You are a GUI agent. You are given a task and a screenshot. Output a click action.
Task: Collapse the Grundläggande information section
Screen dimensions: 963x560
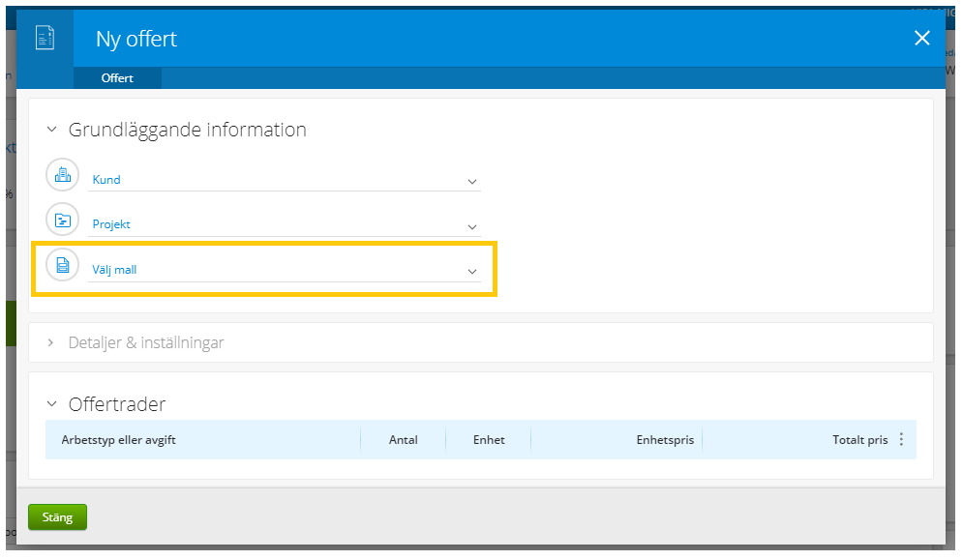click(51, 130)
